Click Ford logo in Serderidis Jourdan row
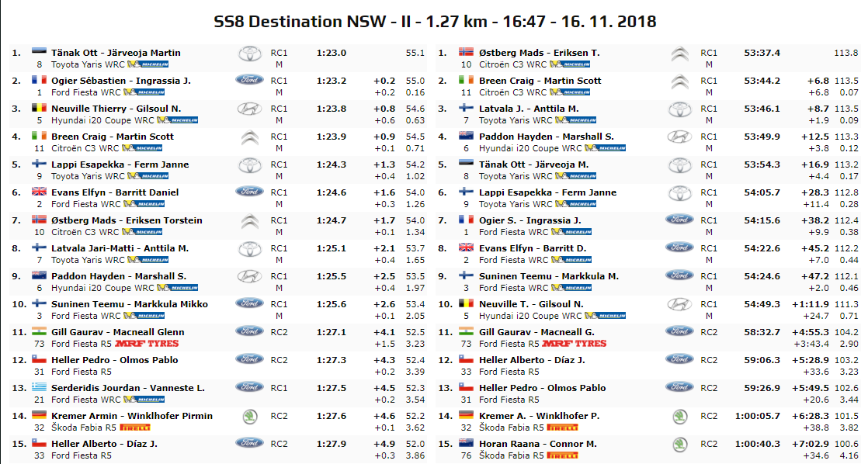The height and width of the screenshot is (464, 868). (249, 387)
